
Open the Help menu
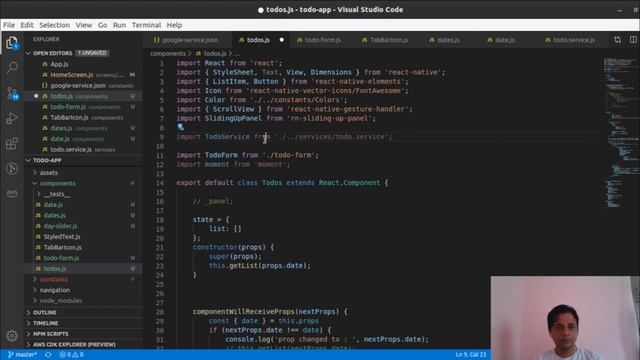pos(174,25)
